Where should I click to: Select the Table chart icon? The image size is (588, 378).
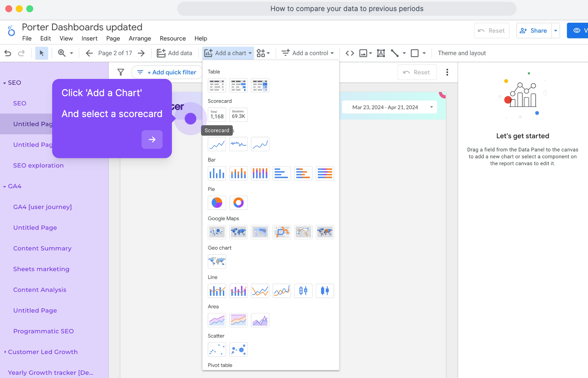(216, 85)
